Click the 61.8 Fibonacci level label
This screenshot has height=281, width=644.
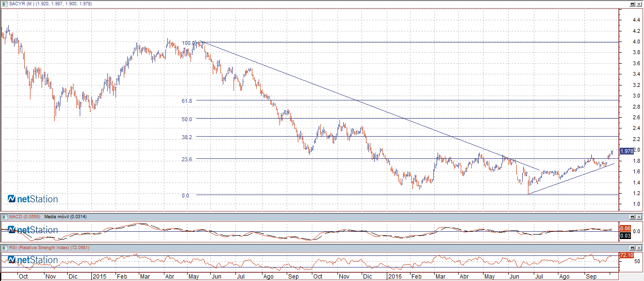(187, 101)
